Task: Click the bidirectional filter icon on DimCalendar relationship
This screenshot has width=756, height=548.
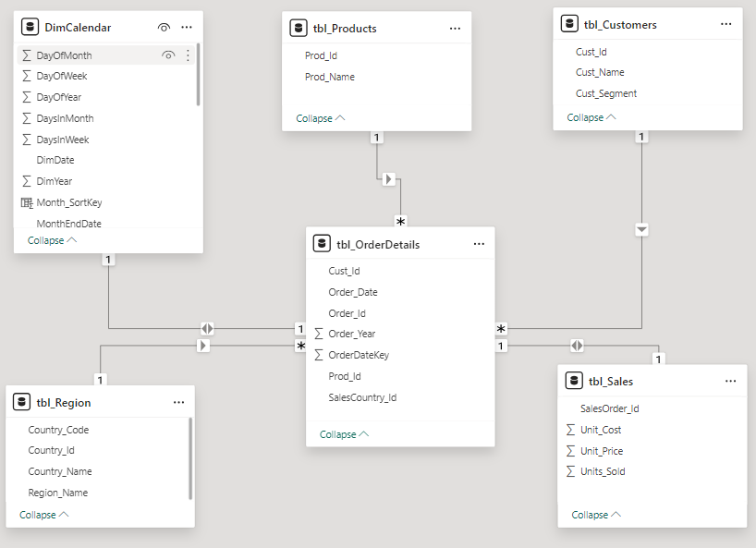Action: click(x=207, y=328)
